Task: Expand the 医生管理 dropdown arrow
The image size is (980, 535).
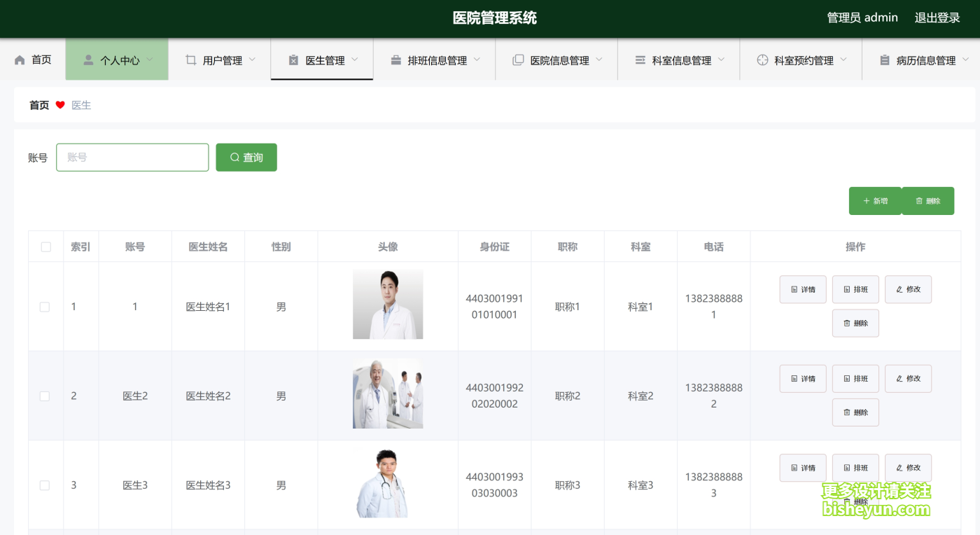Action: (355, 60)
